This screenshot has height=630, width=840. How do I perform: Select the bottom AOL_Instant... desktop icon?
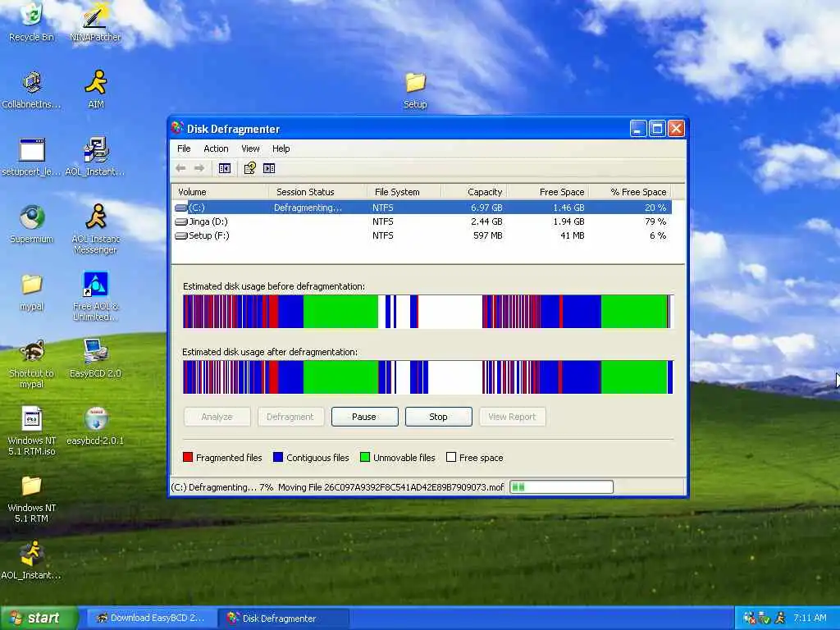pos(32,560)
